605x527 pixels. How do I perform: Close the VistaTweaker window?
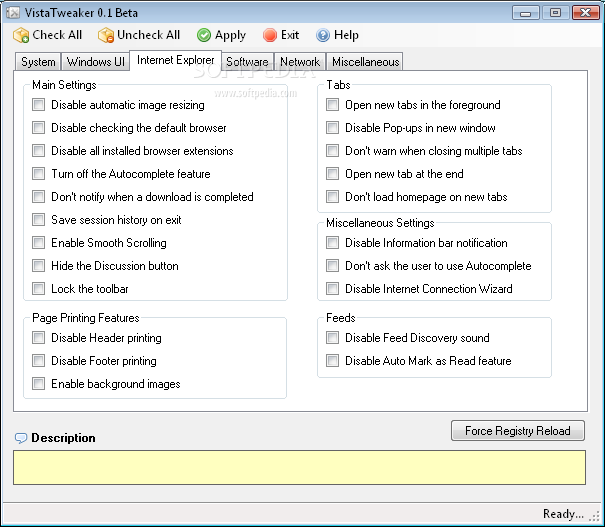586,13
